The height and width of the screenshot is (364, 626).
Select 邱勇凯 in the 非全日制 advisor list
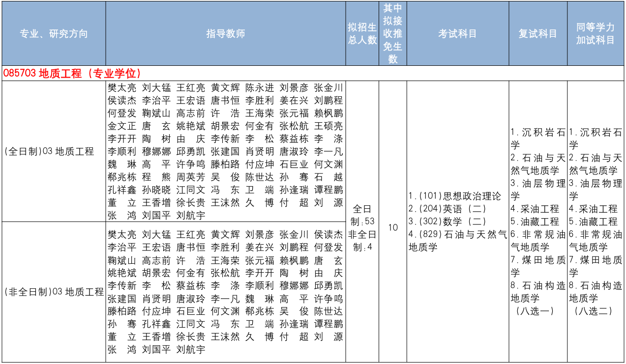click(328, 286)
